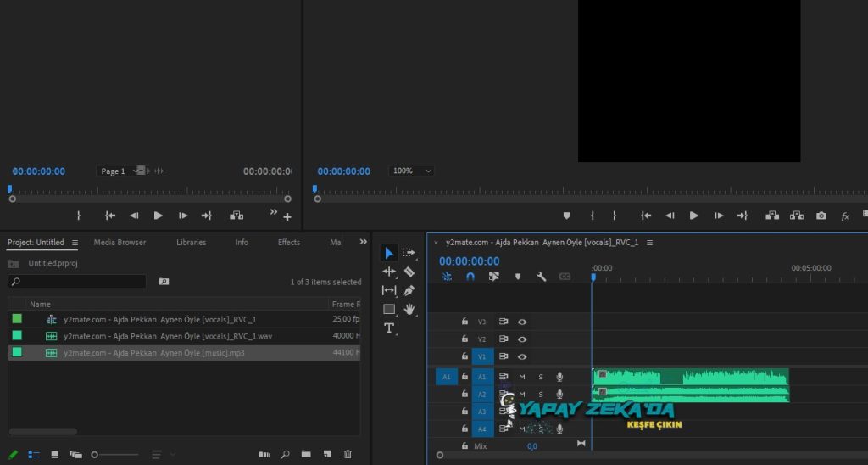Switch Project panel to list view
The height and width of the screenshot is (465, 868).
[34, 455]
